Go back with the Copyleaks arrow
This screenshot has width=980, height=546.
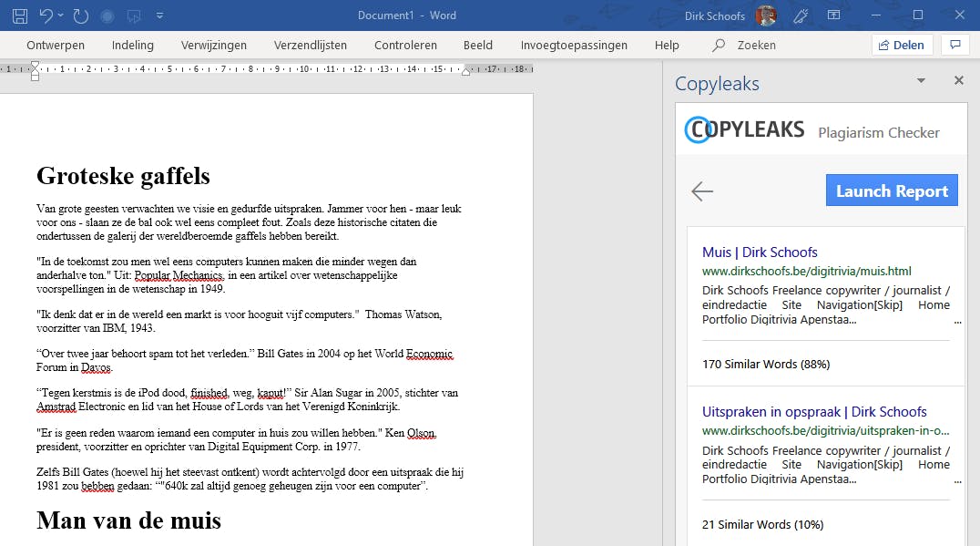[701, 191]
